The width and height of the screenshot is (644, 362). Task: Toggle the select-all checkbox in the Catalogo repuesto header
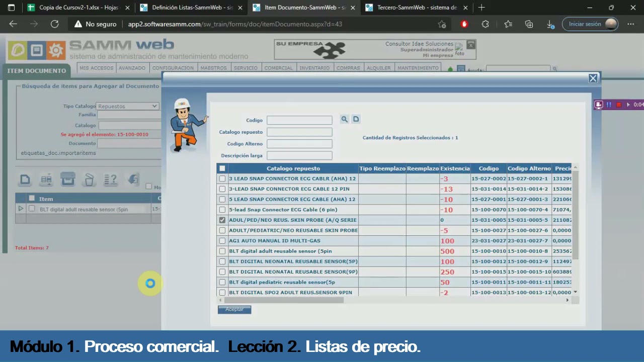click(x=222, y=168)
